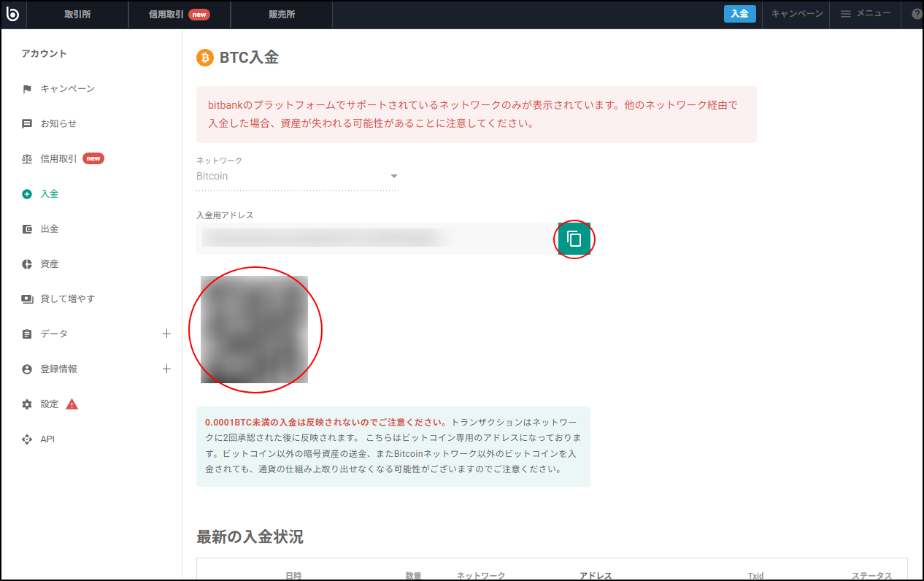Open the メニュー hamburger menu
The height and width of the screenshot is (581, 924).
[x=865, y=14]
